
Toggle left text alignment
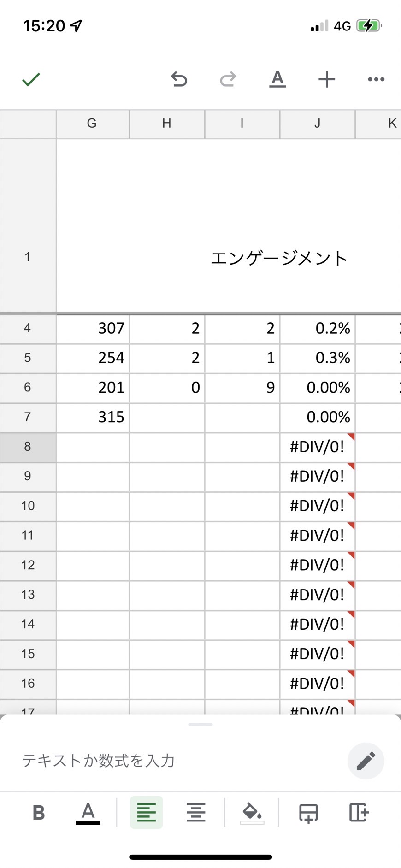click(147, 812)
